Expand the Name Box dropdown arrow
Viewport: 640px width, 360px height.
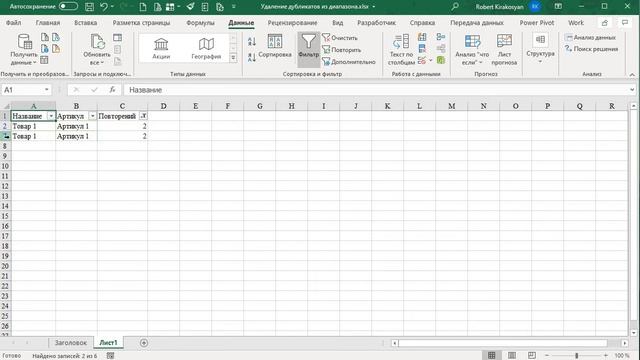pos(47,90)
